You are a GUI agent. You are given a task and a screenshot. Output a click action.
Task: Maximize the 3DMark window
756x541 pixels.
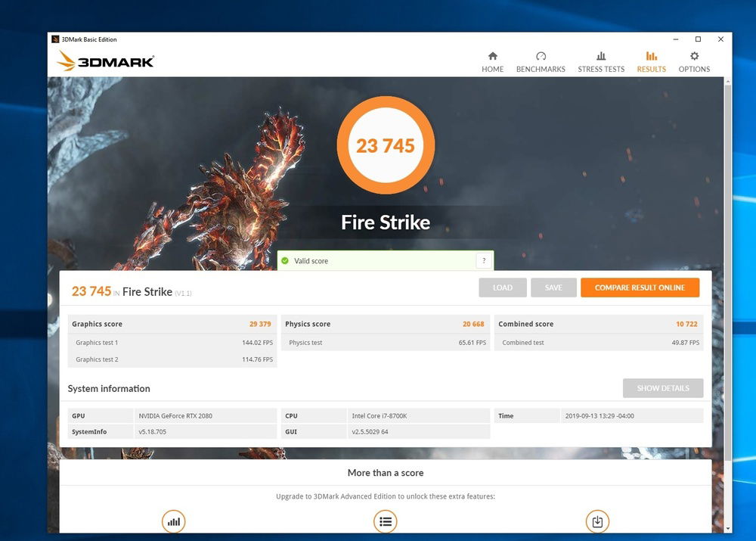tap(698, 39)
